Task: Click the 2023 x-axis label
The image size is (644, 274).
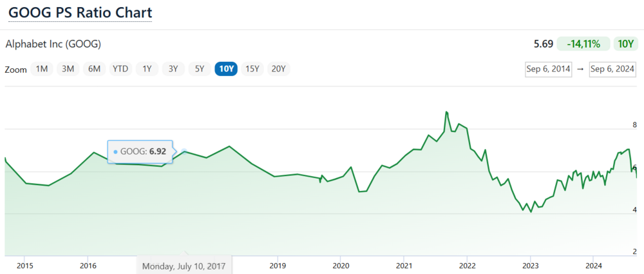Action: [530, 266]
